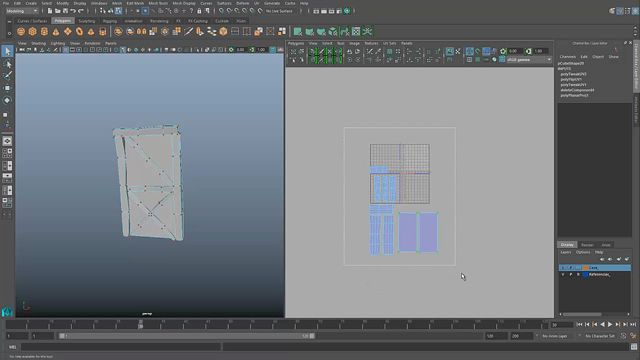Open the Mesh Display menu
640x360 pixels.
tap(184, 3)
